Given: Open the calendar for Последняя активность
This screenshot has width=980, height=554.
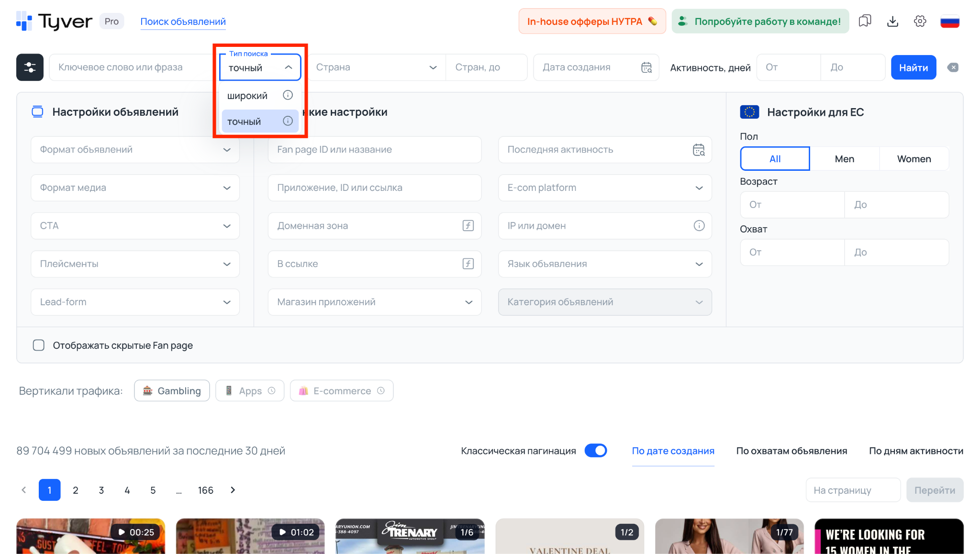Looking at the screenshot, I should pyautogui.click(x=699, y=150).
